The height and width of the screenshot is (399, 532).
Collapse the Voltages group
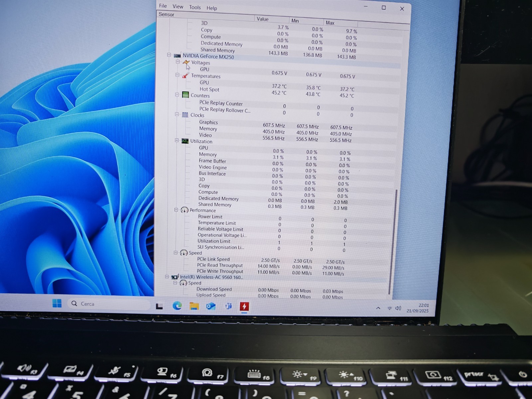click(x=178, y=62)
